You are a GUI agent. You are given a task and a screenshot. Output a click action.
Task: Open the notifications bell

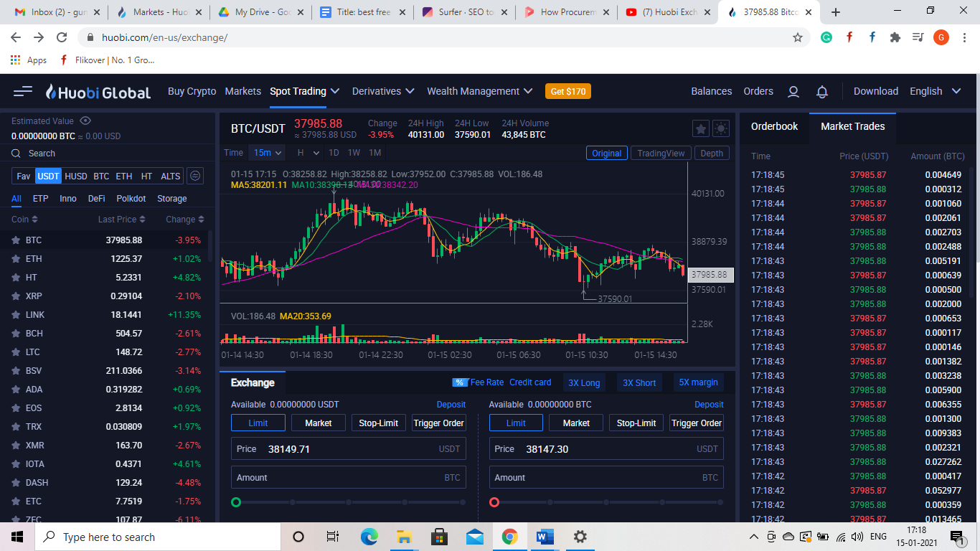(822, 92)
